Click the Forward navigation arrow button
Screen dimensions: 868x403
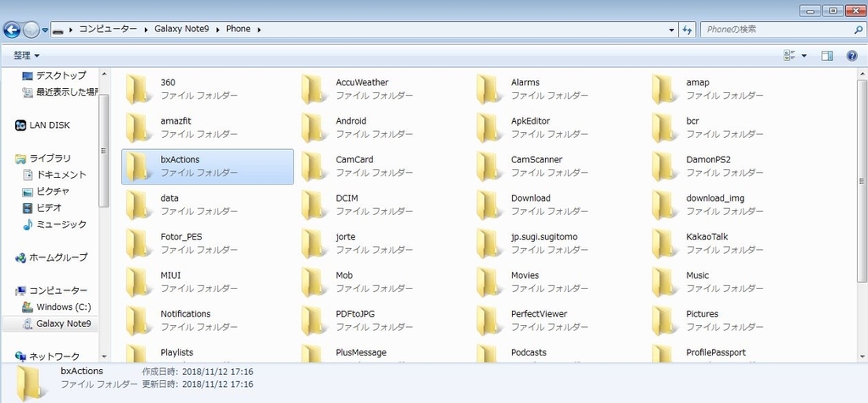point(31,30)
